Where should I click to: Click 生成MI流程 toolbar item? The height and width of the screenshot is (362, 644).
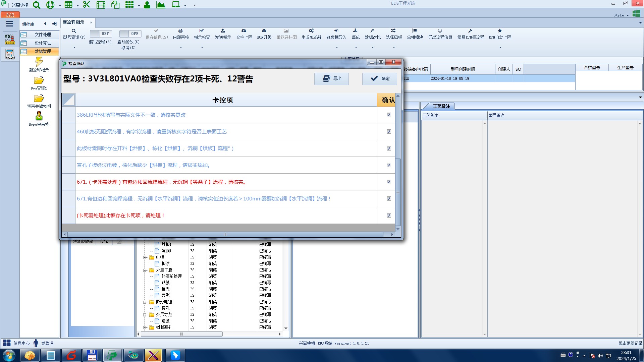tap(311, 34)
